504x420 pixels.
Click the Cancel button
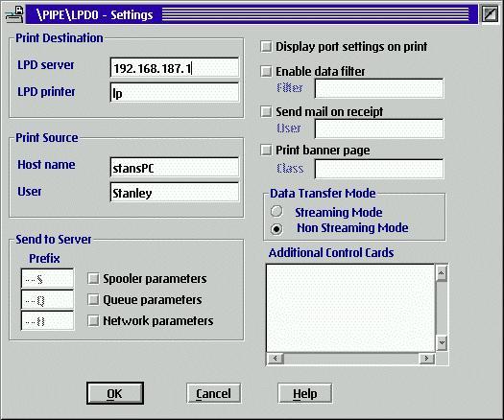point(214,393)
